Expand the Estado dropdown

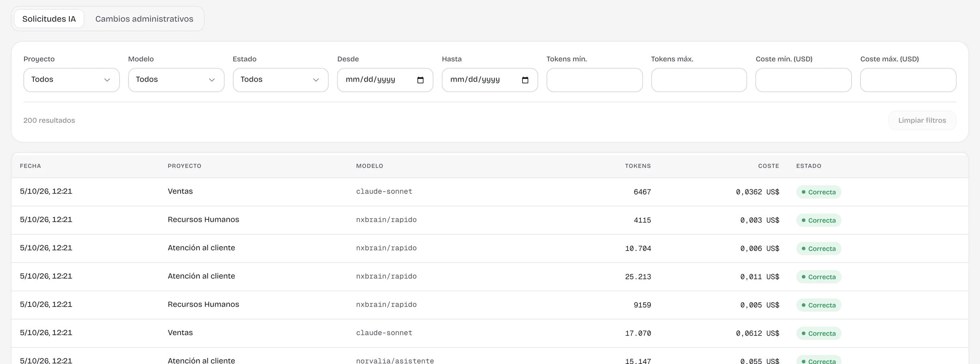[x=281, y=80]
